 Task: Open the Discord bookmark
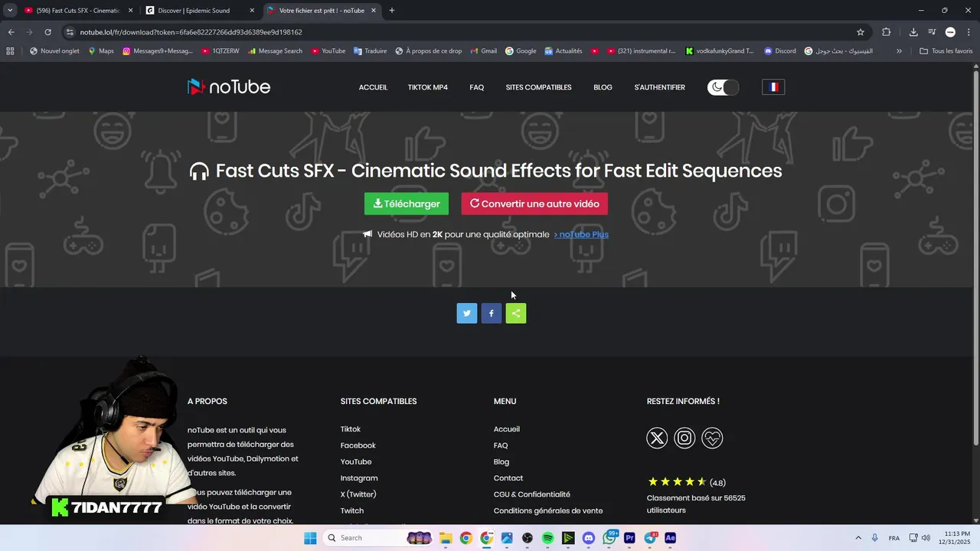tap(779, 51)
